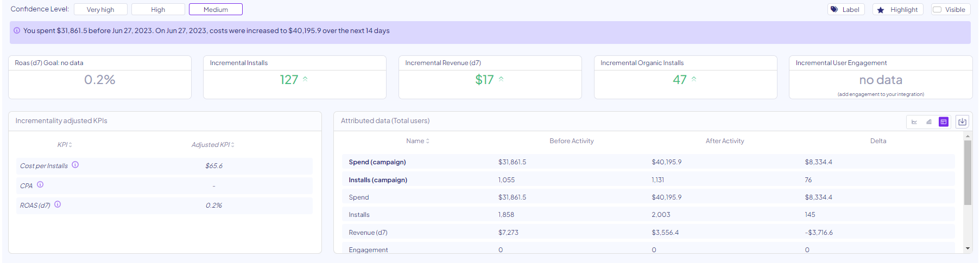Click scrollbar down arrow in attributed table
980x263 pixels.
[968, 248]
